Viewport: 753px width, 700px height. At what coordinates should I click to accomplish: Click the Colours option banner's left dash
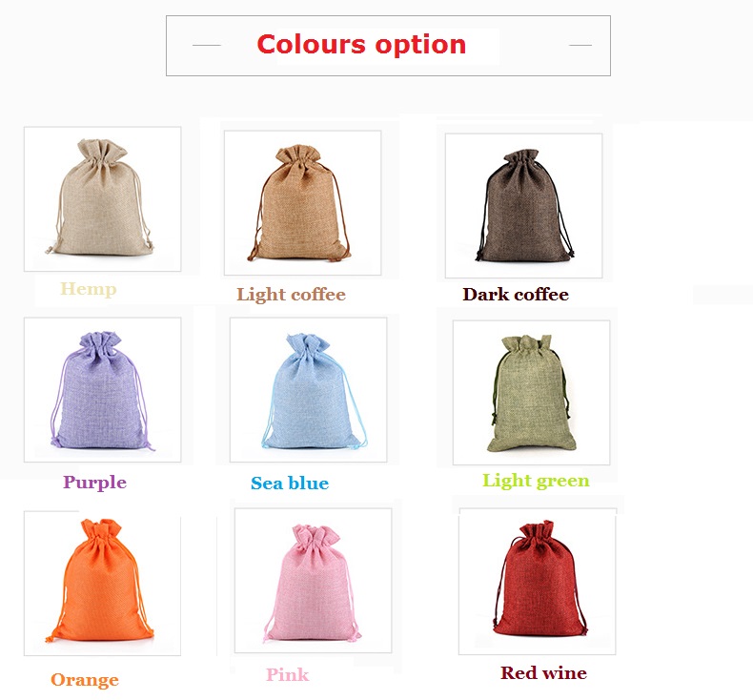click(207, 45)
